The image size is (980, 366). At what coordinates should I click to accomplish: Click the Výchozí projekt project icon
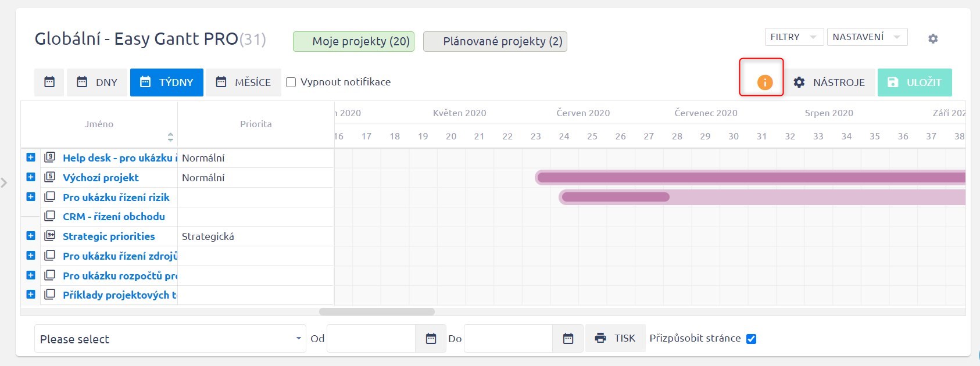pos(50,177)
